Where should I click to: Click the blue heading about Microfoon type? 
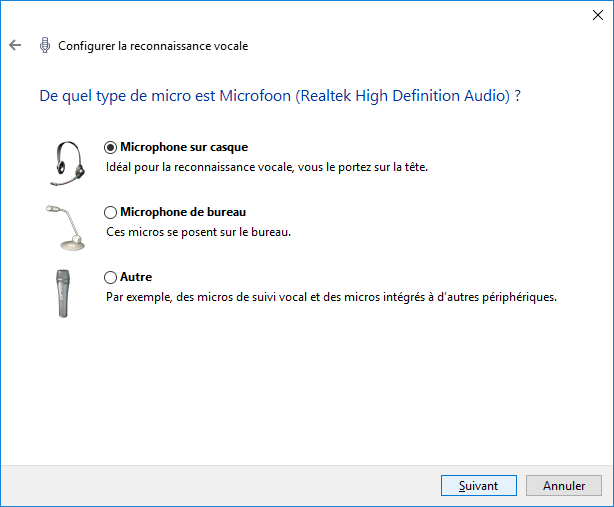tap(280, 96)
